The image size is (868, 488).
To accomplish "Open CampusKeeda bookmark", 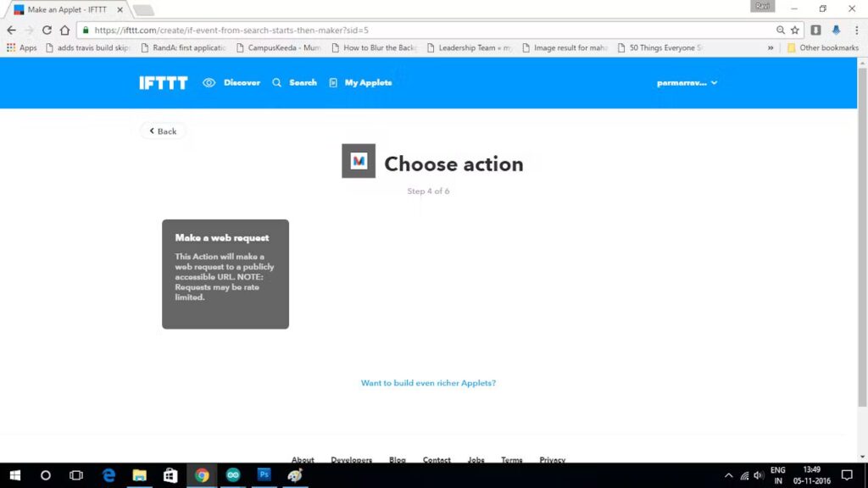I will (x=279, y=47).
